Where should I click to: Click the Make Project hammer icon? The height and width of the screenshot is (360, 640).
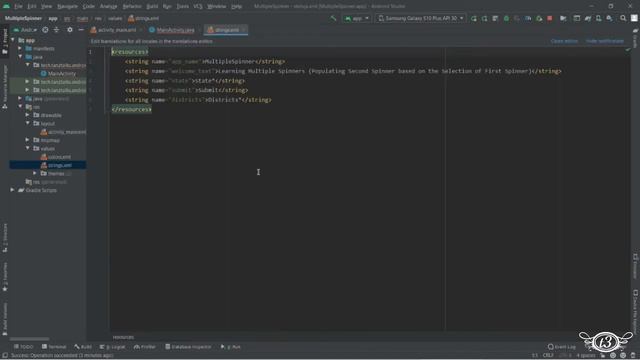coord(333,18)
